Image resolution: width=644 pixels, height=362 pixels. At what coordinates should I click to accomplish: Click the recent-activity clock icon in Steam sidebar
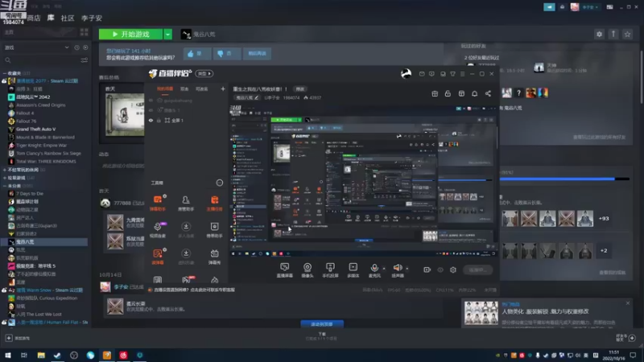coord(76,47)
